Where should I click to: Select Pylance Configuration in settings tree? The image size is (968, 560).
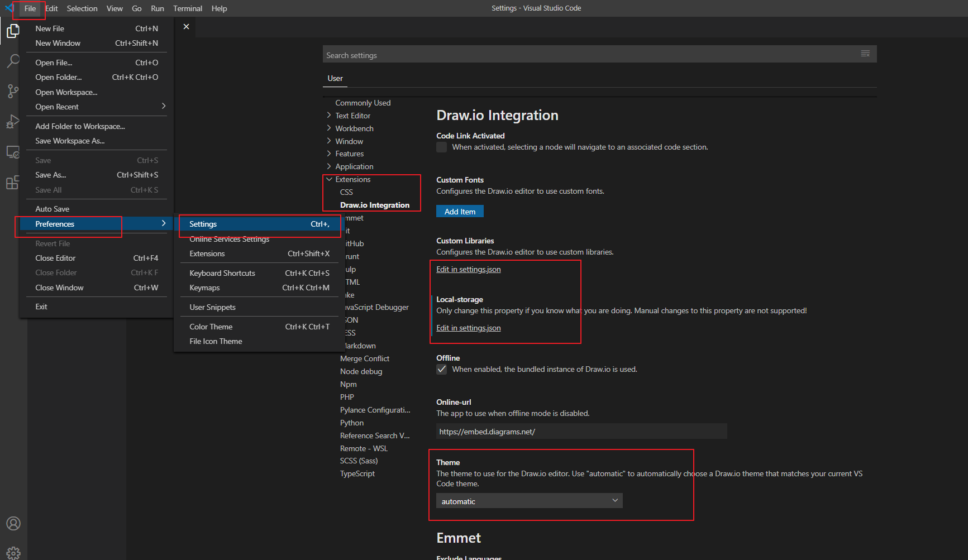[x=375, y=410]
